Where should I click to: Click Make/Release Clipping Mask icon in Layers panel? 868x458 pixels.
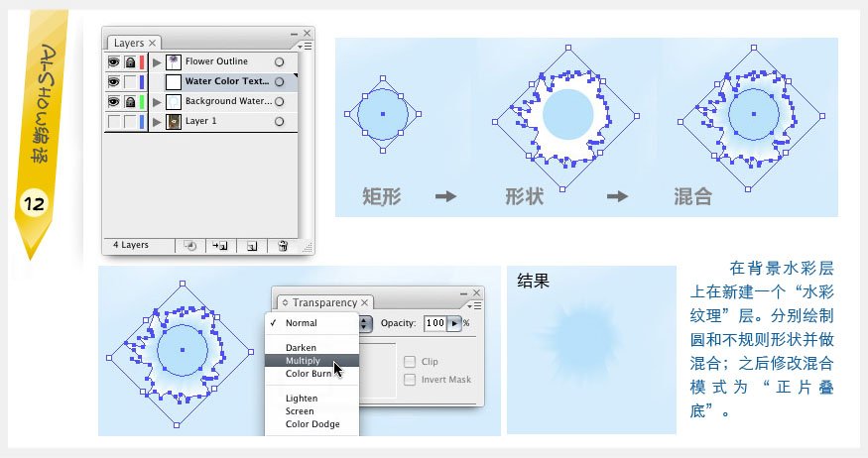pos(189,246)
